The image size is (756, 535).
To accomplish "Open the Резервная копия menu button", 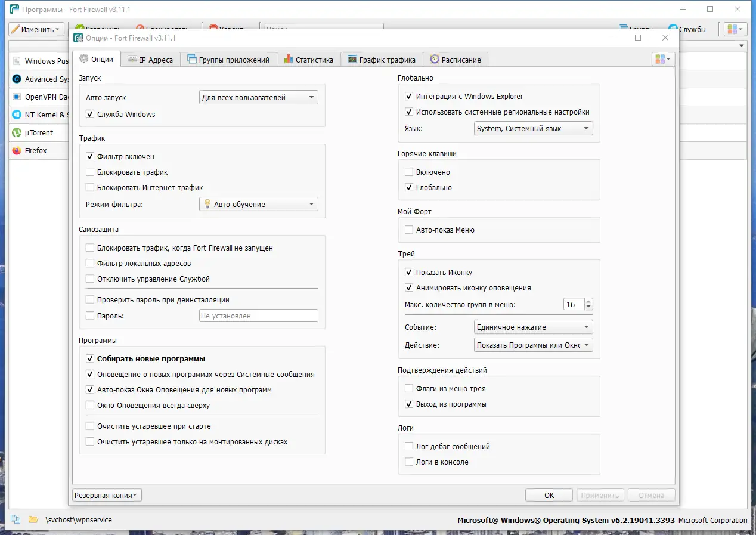I will [107, 495].
